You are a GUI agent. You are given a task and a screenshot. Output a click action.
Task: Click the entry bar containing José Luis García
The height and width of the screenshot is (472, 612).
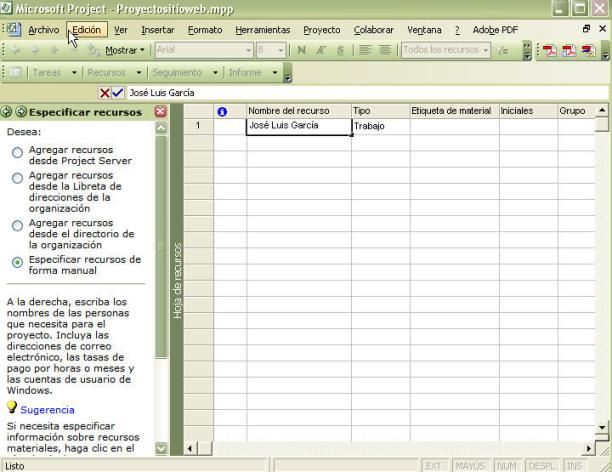pos(367,93)
